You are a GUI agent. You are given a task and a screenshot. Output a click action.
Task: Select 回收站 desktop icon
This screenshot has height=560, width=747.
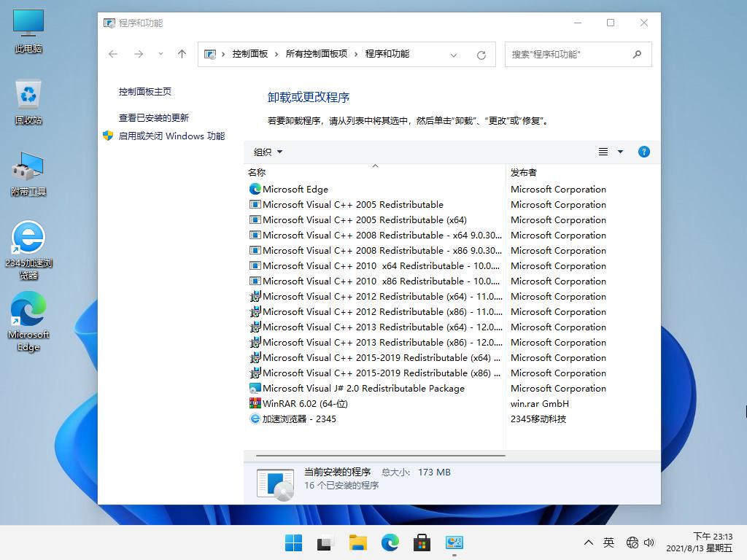tap(28, 102)
